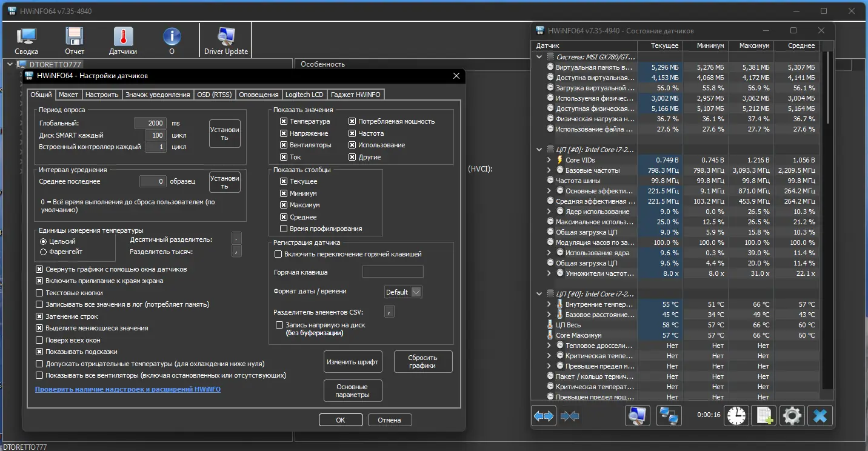The height and width of the screenshot is (451, 868).
Task: Click the Глобальный polling period field
Action: pyautogui.click(x=150, y=123)
